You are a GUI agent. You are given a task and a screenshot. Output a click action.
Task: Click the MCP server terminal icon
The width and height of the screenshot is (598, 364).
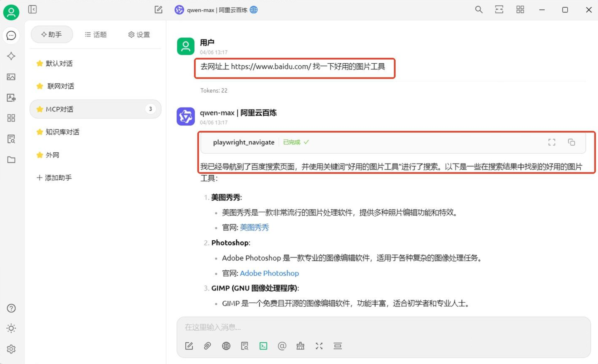(x=263, y=346)
